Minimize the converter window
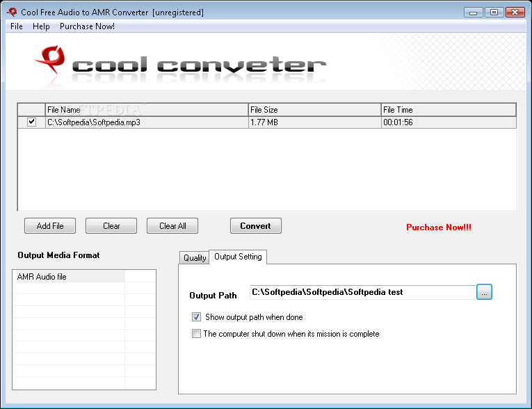The image size is (532, 409). pyautogui.click(x=474, y=13)
